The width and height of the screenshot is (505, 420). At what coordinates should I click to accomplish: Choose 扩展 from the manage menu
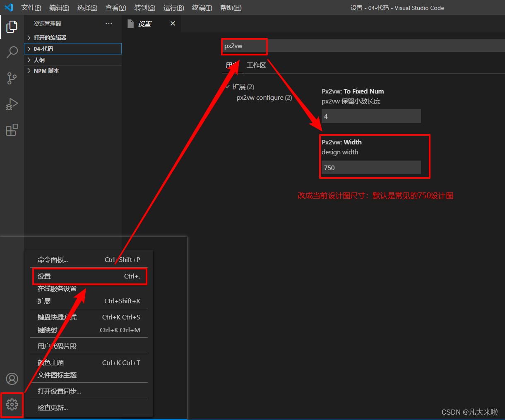tap(89, 301)
